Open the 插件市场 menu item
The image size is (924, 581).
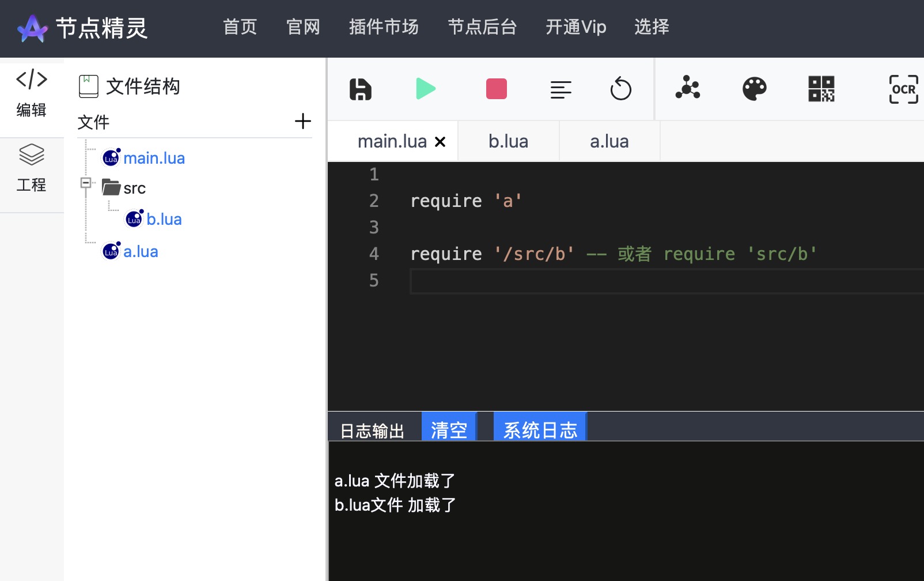click(x=384, y=27)
